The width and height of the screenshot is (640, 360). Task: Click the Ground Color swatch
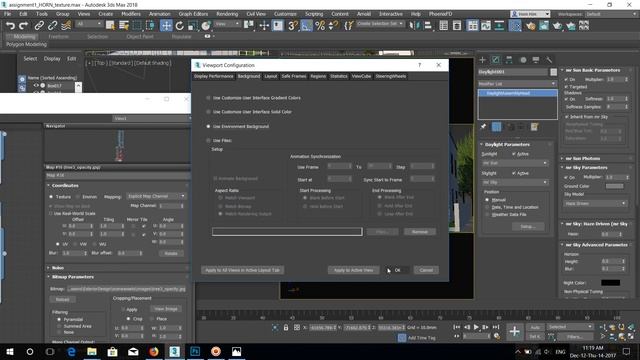click(614, 186)
